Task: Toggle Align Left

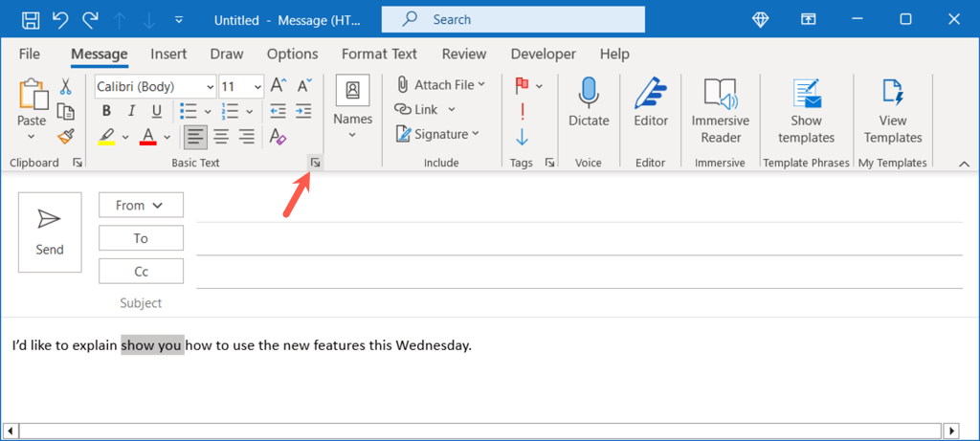Action: pos(195,136)
